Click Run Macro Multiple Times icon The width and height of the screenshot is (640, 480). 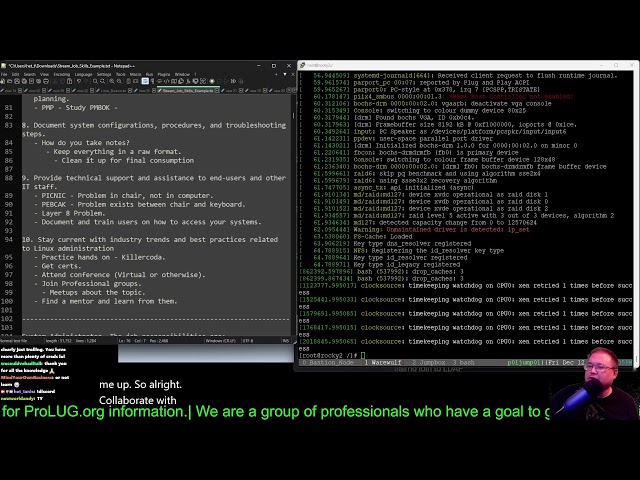click(233, 81)
